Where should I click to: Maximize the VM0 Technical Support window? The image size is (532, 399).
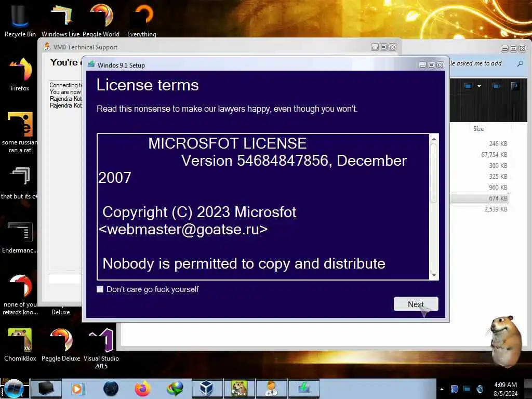(383, 47)
